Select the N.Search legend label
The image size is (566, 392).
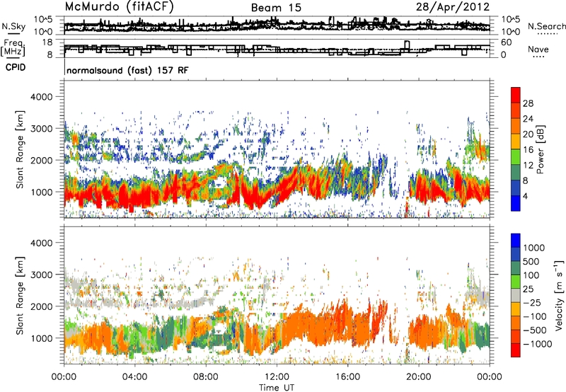point(546,26)
